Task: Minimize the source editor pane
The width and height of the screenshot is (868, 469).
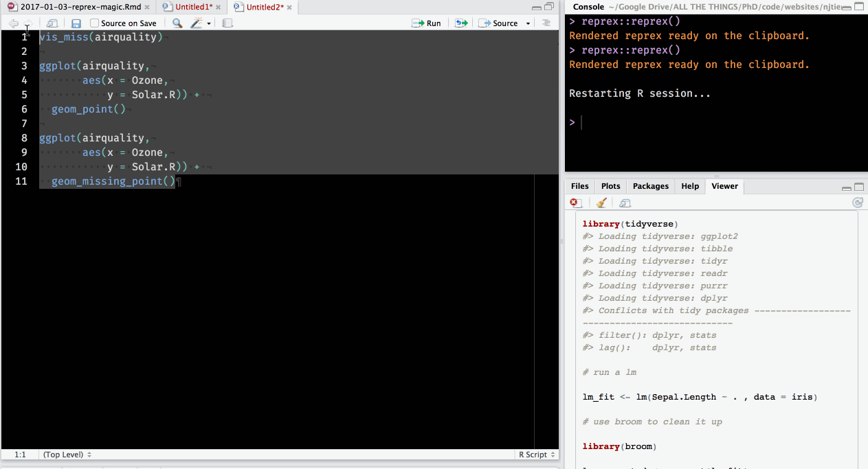Action: 537,7
